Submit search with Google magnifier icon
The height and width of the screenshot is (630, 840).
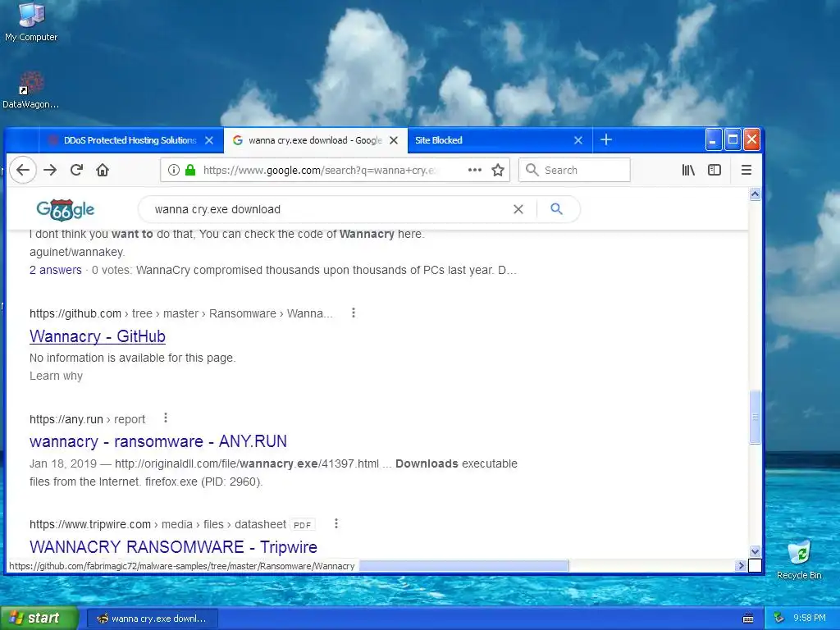557,209
